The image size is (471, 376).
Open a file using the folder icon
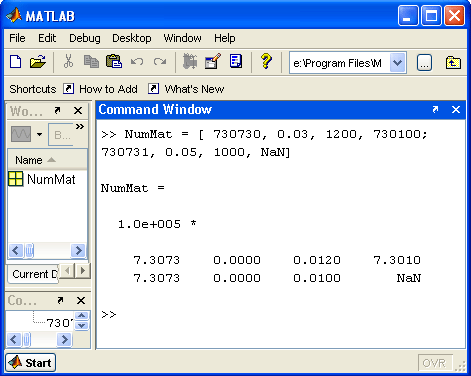point(38,62)
